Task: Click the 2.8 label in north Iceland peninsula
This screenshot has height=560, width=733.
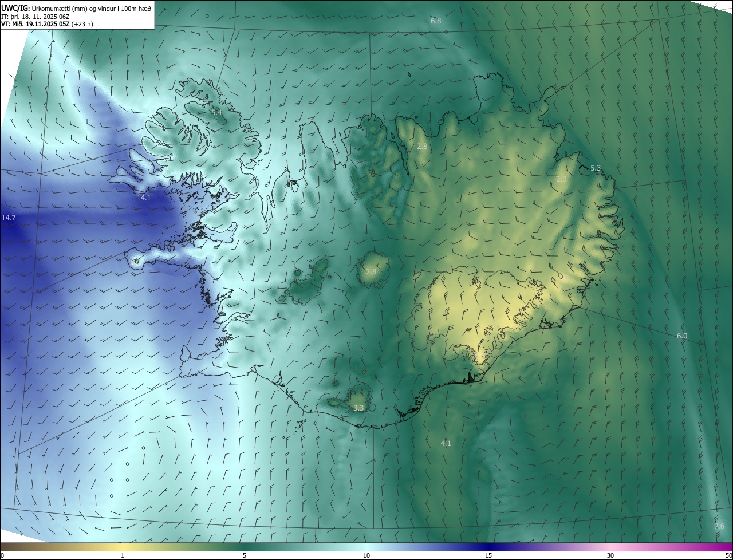Action: tap(422, 147)
